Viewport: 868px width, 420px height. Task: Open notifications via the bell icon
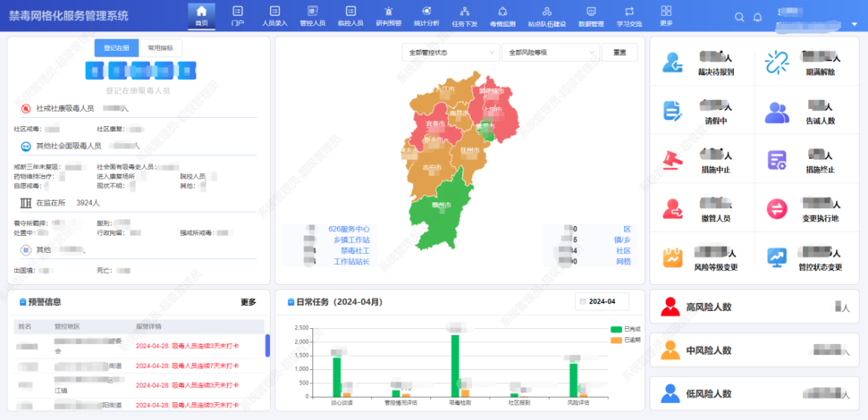(x=758, y=17)
